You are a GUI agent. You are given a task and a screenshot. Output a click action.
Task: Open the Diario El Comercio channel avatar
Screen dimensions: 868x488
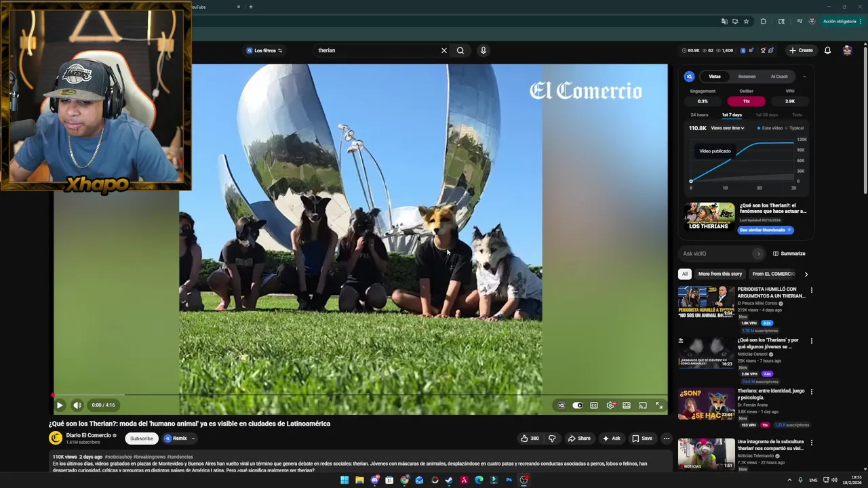[x=56, y=438]
